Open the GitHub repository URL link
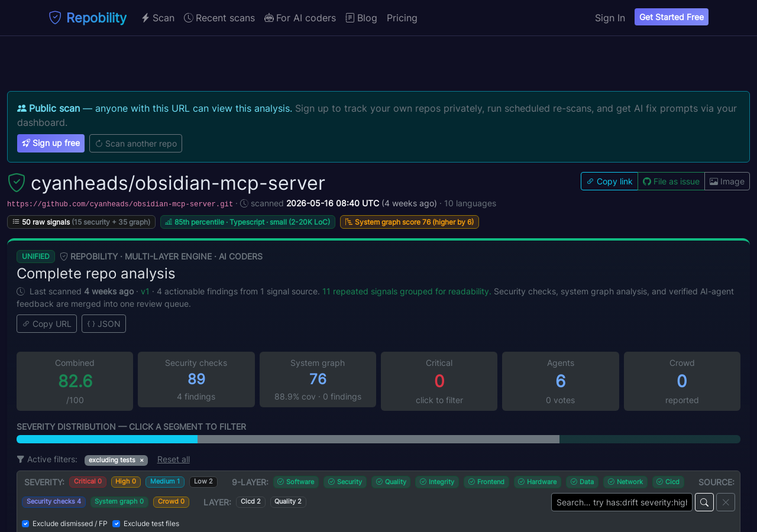Image resolution: width=757 pixels, height=532 pixels. [120, 204]
